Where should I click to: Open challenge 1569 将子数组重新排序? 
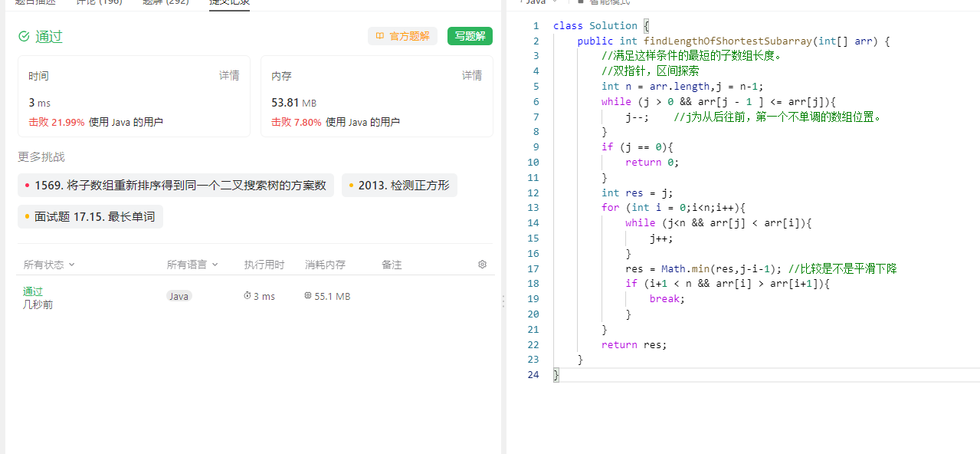coord(175,186)
